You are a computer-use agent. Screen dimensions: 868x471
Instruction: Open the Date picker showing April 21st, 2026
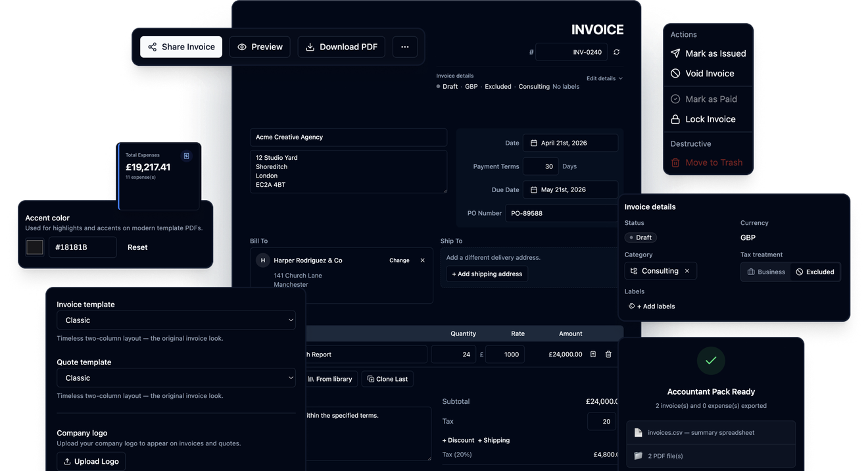coord(570,143)
